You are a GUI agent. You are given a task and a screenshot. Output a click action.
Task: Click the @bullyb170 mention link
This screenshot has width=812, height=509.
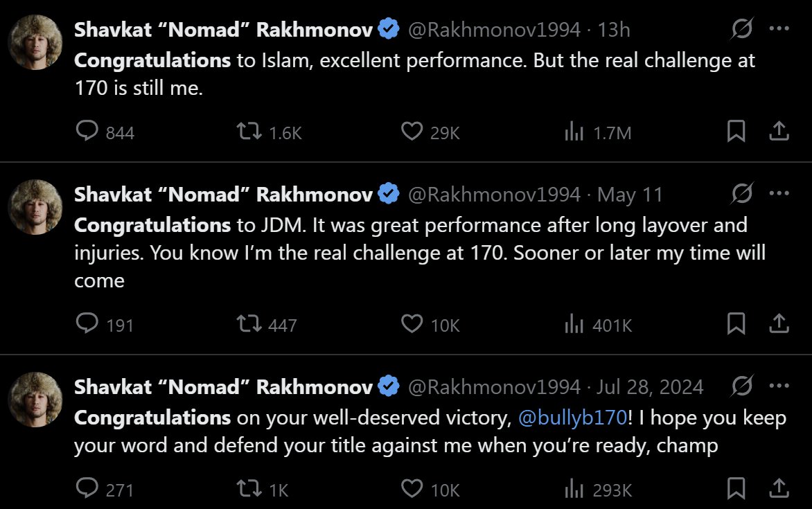pyautogui.click(x=572, y=418)
